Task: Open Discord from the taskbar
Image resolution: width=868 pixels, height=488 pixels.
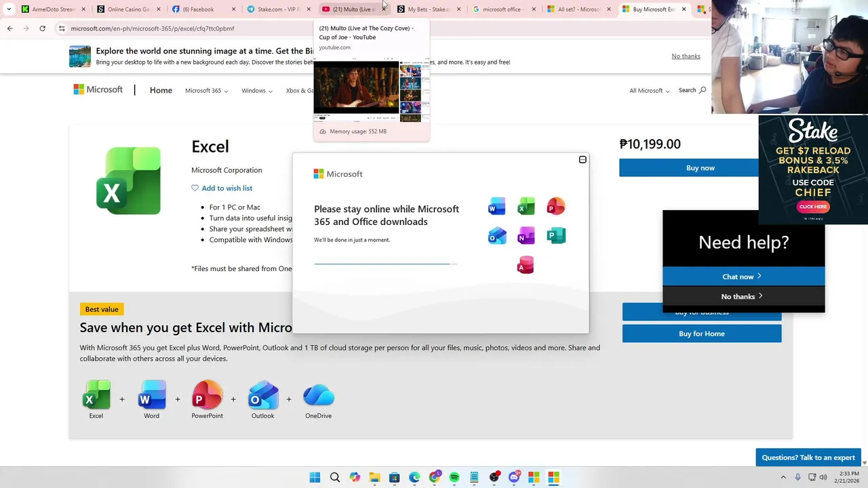Action: pos(514,477)
